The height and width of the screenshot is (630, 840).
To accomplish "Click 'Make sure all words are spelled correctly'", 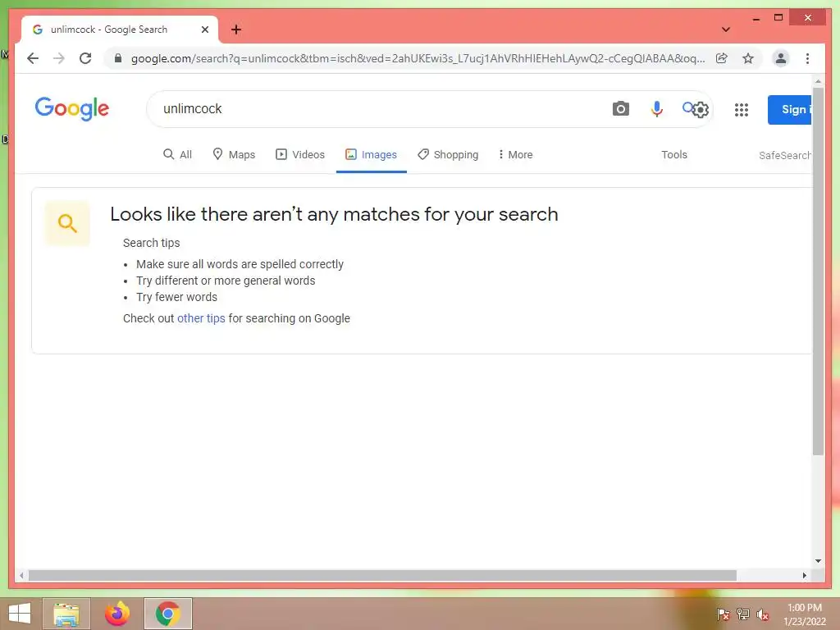I will [240, 264].
